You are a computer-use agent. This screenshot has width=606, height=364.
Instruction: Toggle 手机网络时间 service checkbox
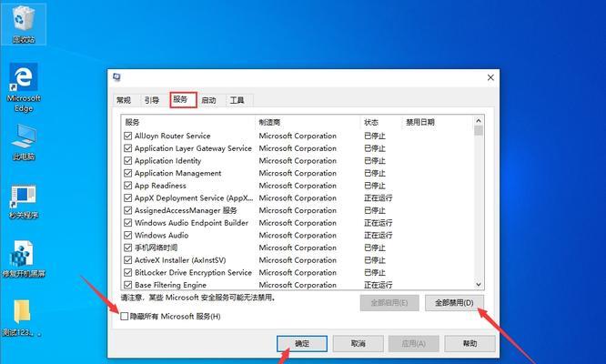pos(128,248)
